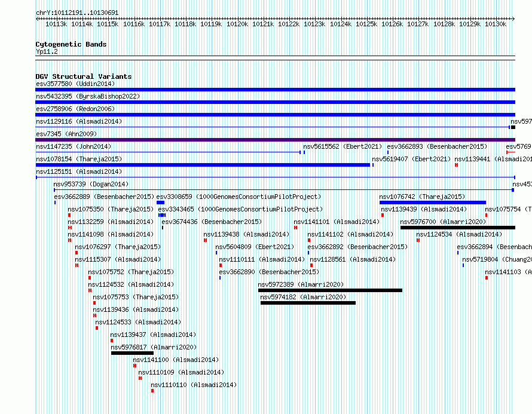Open nsv1147235 (John2014) variant label

(74, 146)
